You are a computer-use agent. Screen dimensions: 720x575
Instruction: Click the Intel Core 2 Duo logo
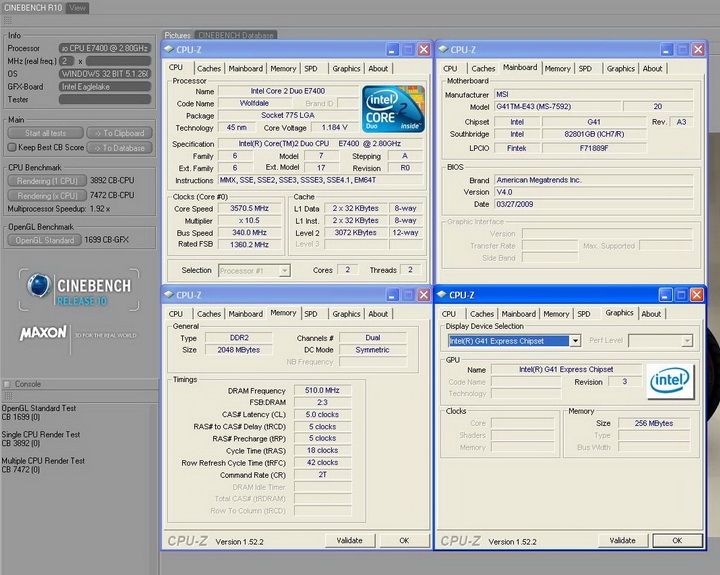pyautogui.click(x=394, y=109)
